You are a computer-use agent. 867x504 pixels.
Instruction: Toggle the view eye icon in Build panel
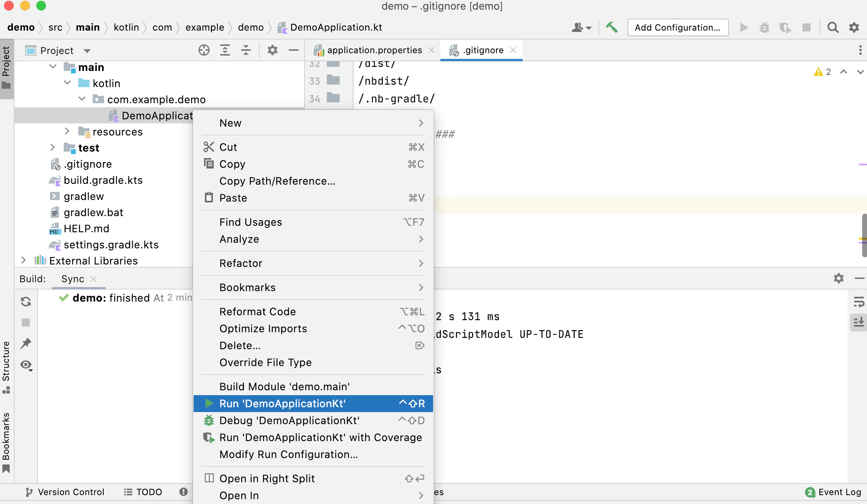(26, 365)
